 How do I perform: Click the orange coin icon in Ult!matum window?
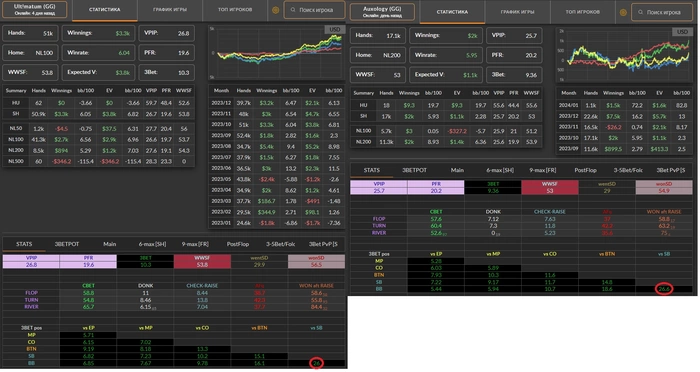275,10
